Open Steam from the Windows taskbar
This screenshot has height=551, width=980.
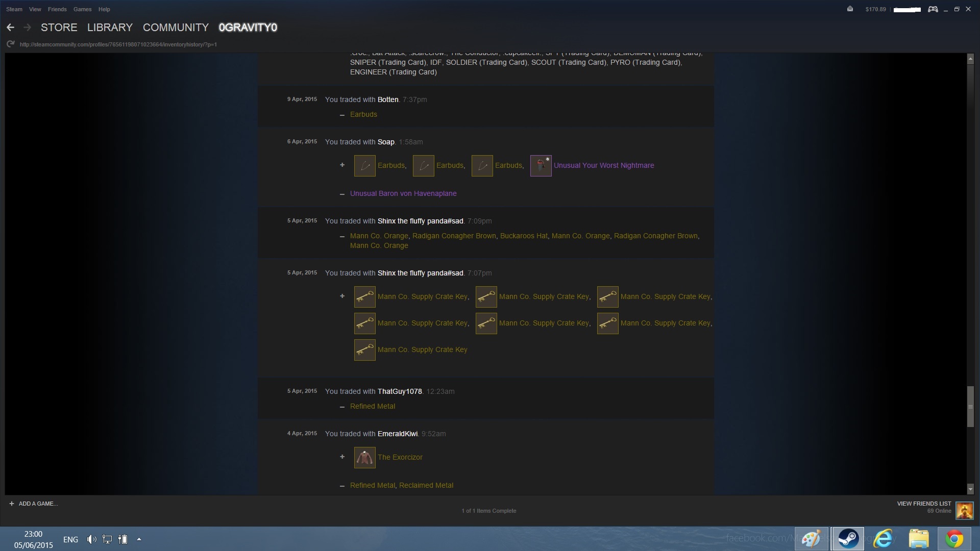(848, 539)
